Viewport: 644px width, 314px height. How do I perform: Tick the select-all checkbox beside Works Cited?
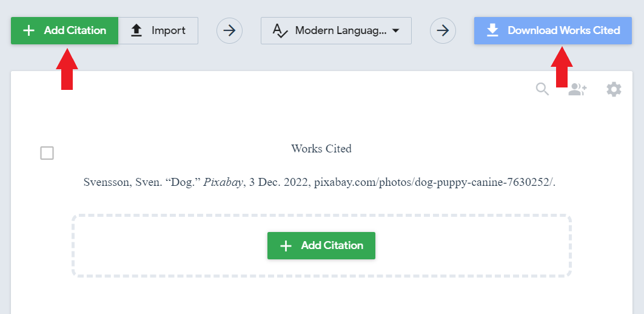(x=47, y=153)
